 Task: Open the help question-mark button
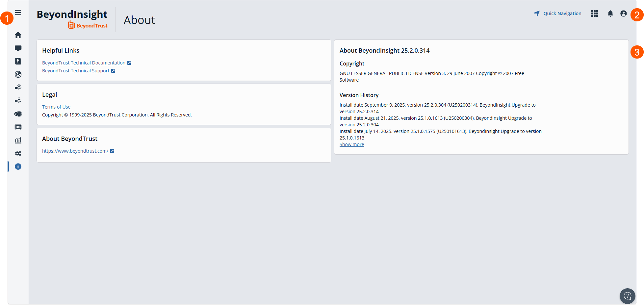628,296
